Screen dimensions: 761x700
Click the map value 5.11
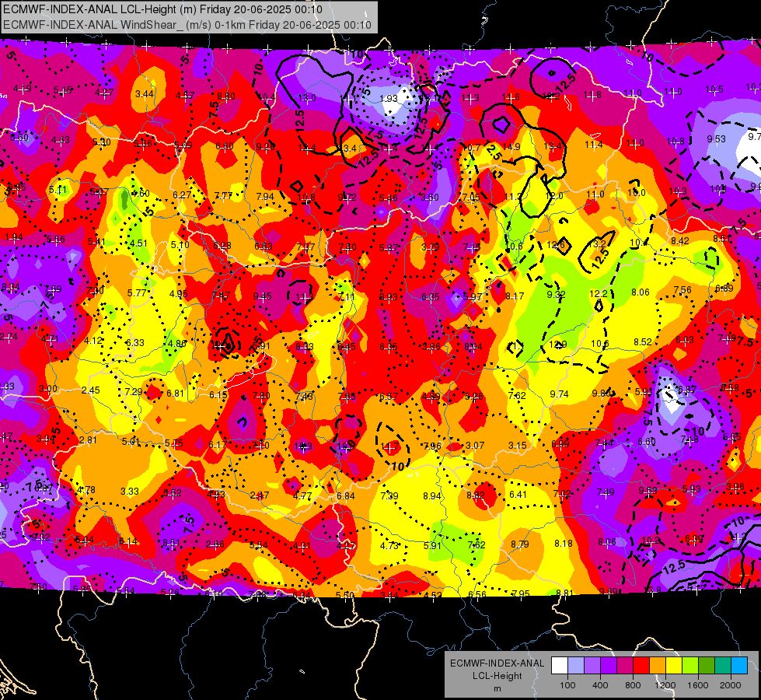pyautogui.click(x=58, y=190)
